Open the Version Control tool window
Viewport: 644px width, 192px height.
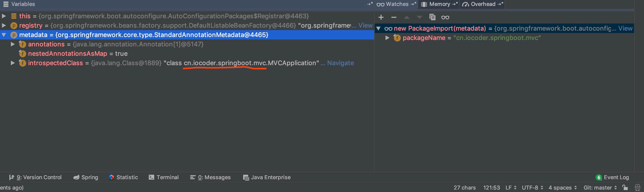click(x=35, y=177)
